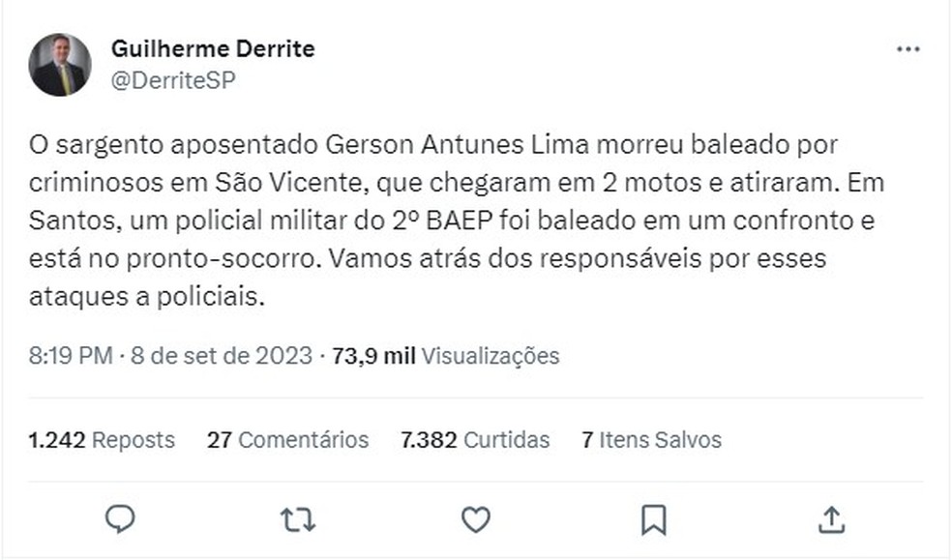Screen dimensions: 952x560
Task: Open the profile of Guilherme Derrite
Action: [214, 48]
